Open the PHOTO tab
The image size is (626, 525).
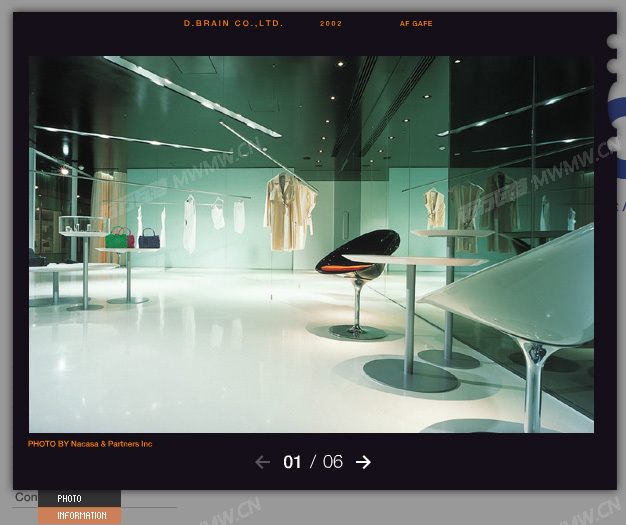coord(79,498)
